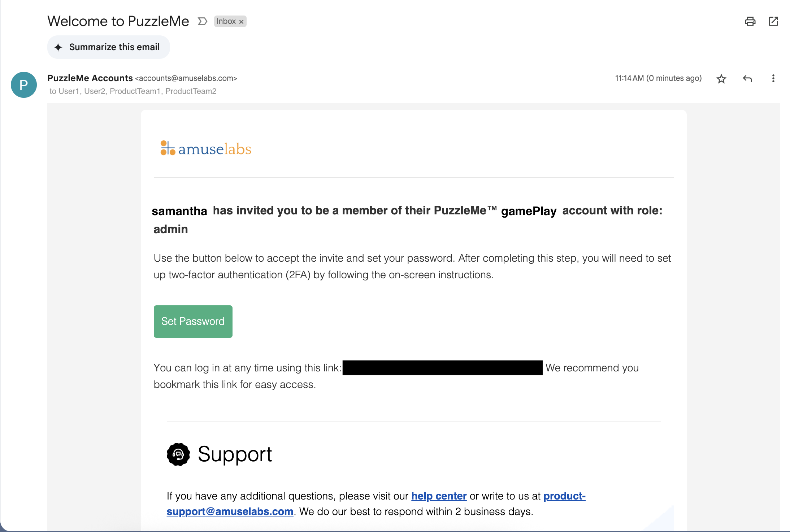Click the amuselabs logo
Viewport: 790px width, 532px height.
point(206,148)
